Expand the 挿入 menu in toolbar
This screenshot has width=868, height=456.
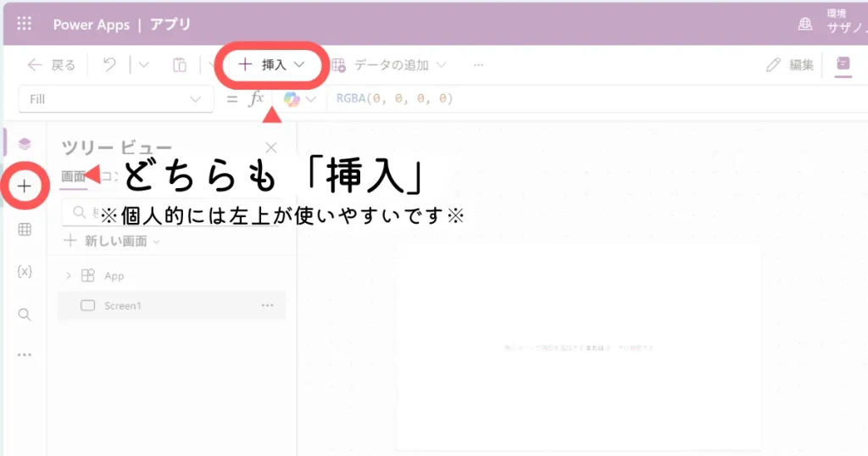[271, 64]
